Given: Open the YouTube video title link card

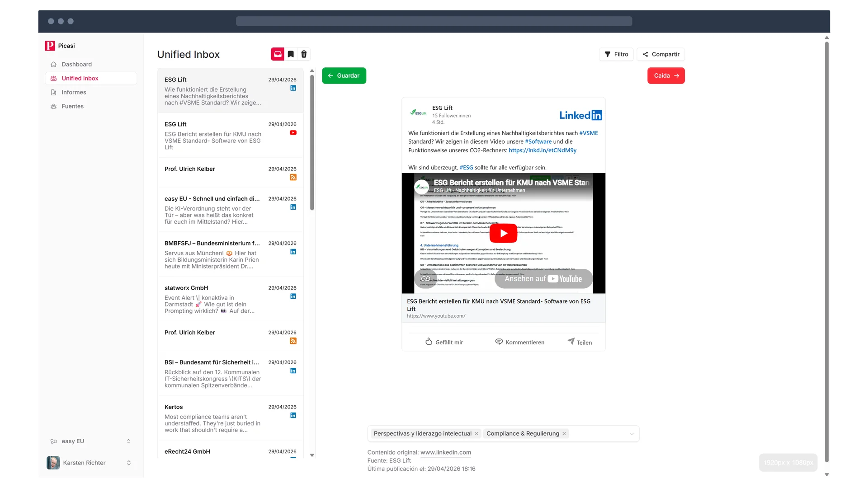Looking at the screenshot, I should click(x=504, y=308).
